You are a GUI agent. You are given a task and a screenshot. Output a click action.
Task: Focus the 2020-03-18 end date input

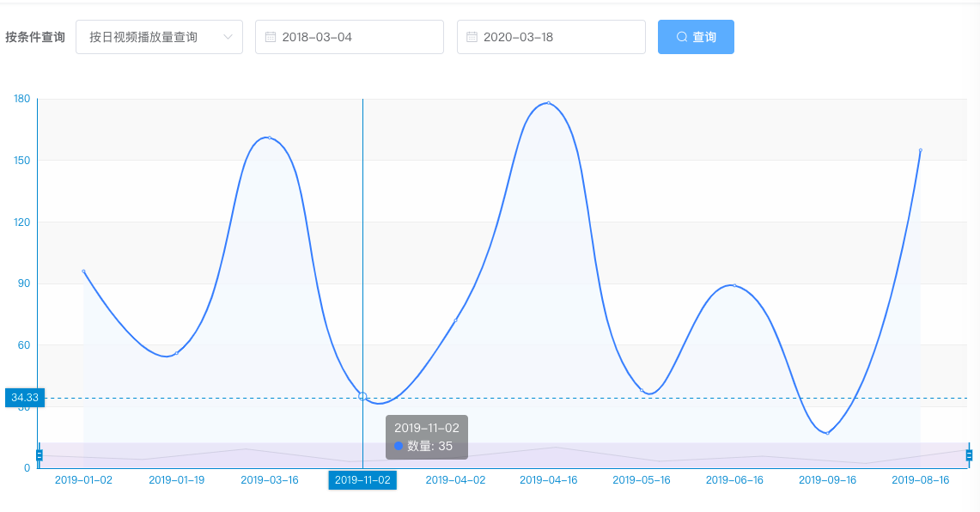coord(558,37)
